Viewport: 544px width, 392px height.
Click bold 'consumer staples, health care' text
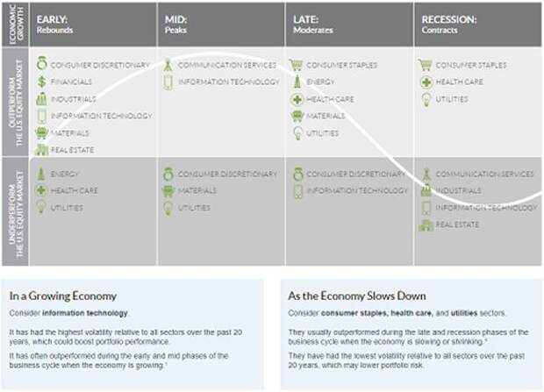click(x=376, y=313)
